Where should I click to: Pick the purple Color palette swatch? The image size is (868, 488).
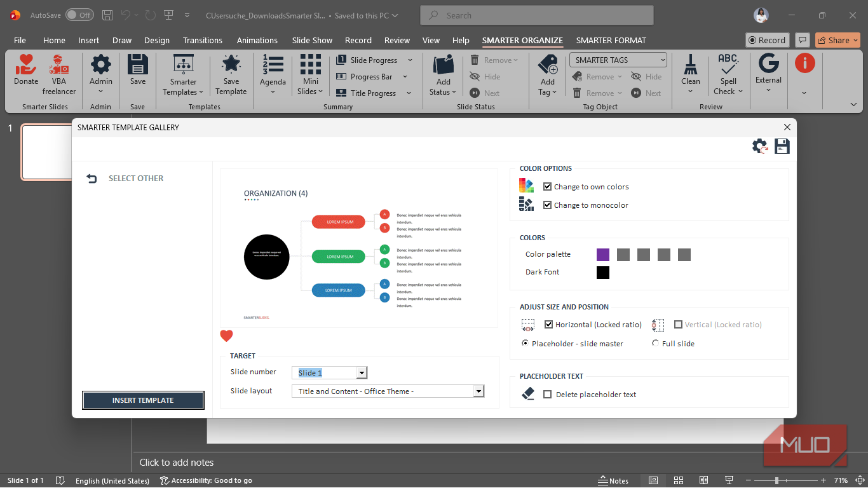603,255
